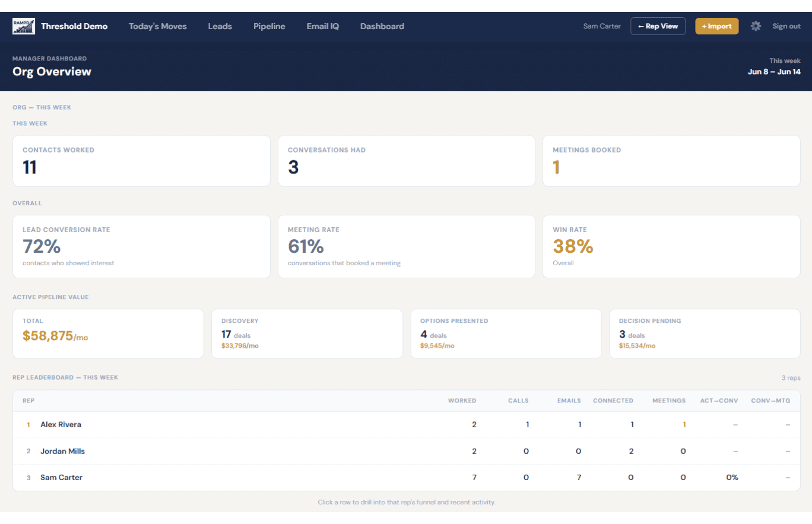Screen dimensions: 812x524
Task: Click the WORKED column header
Action: pos(462,401)
